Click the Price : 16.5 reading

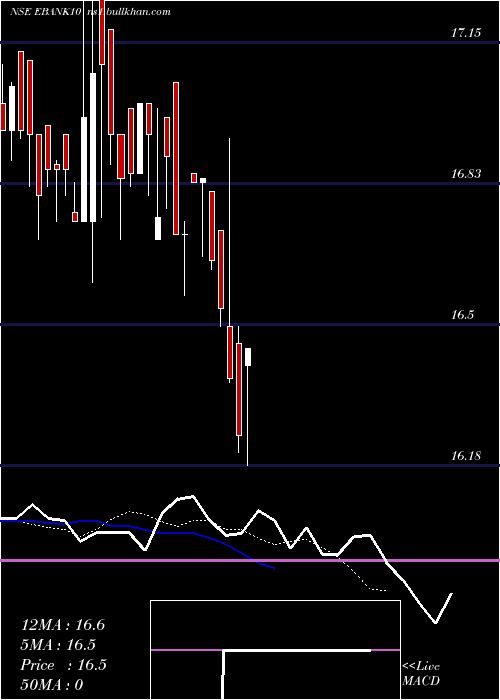(63, 665)
